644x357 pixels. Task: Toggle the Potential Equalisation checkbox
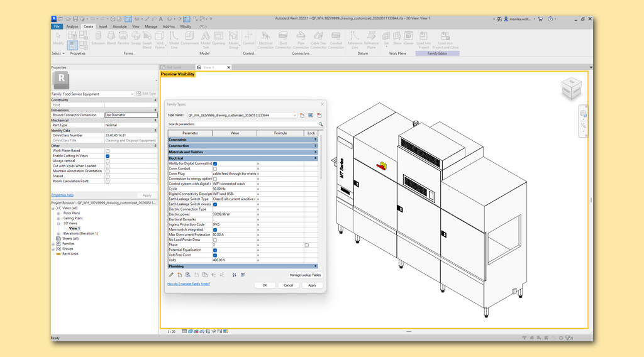(x=215, y=250)
